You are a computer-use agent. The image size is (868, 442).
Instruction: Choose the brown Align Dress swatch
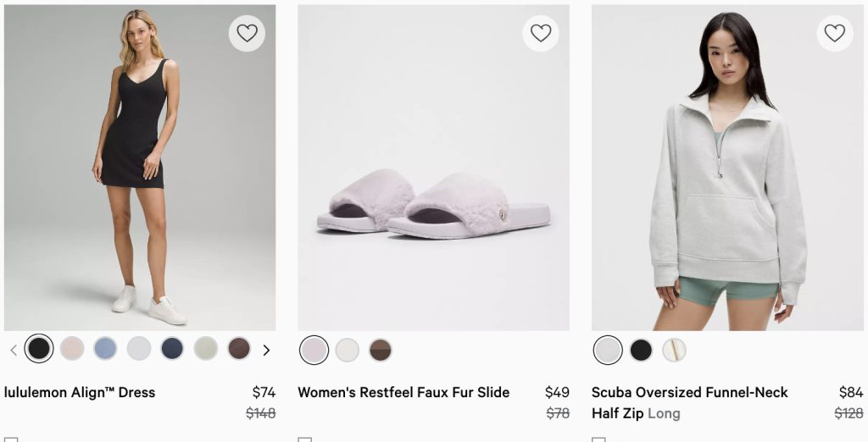tap(239, 348)
